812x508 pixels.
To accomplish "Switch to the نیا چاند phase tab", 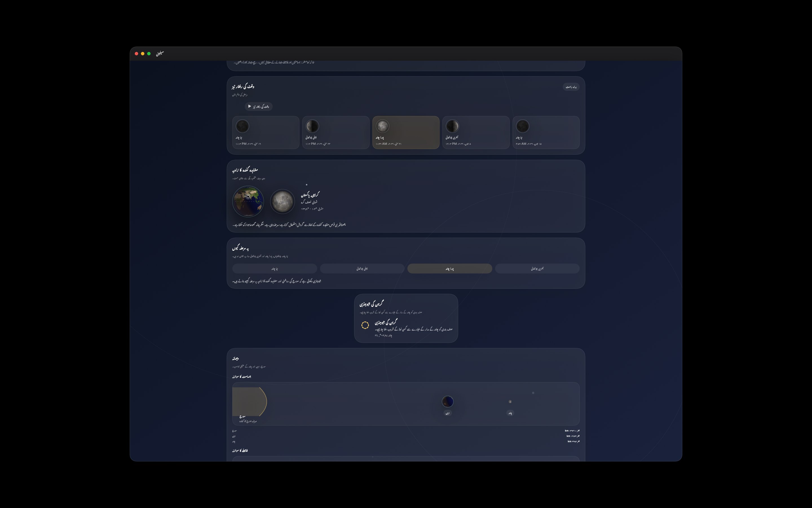I will pyautogui.click(x=274, y=269).
